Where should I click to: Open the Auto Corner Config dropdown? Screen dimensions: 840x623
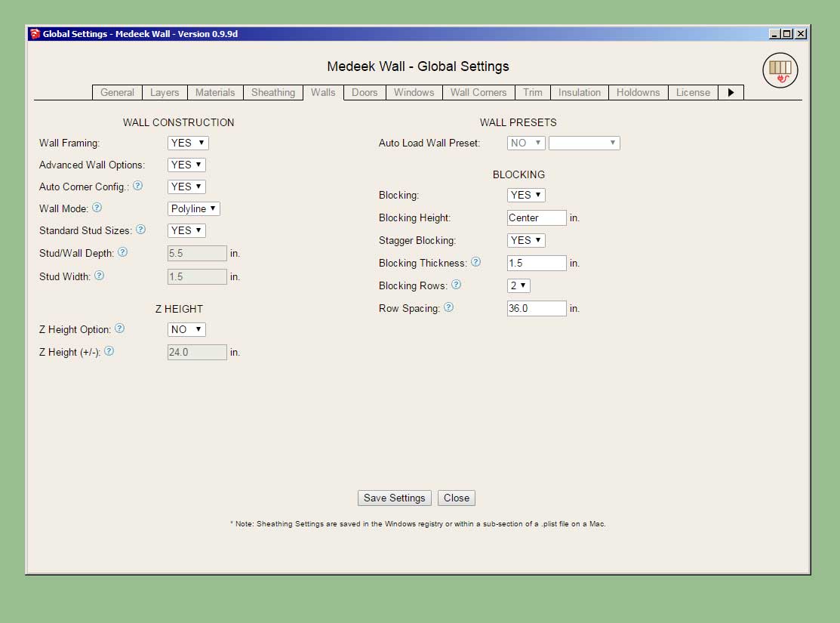coord(186,187)
